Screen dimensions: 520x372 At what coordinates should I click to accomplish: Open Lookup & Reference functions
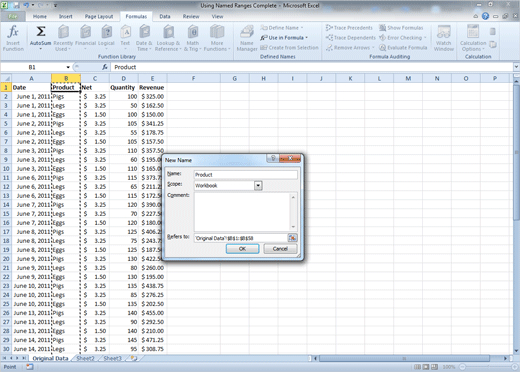pyautogui.click(x=168, y=38)
